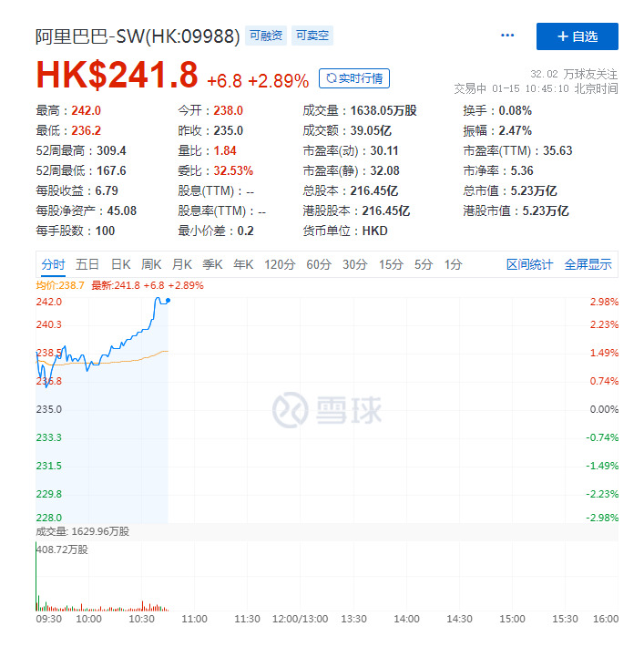Switch to the 日K chart tab
Image resolution: width=644 pixels, height=647 pixels.
click(x=121, y=264)
